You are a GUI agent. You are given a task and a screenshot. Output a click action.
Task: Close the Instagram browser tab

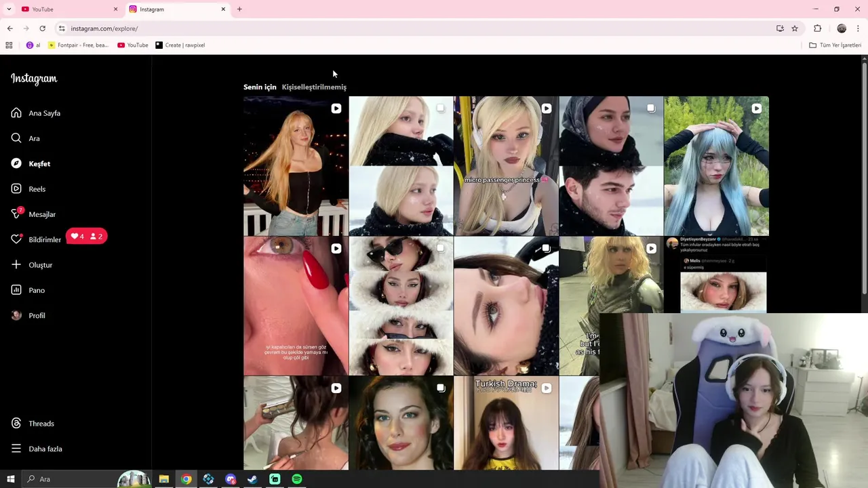tap(223, 9)
